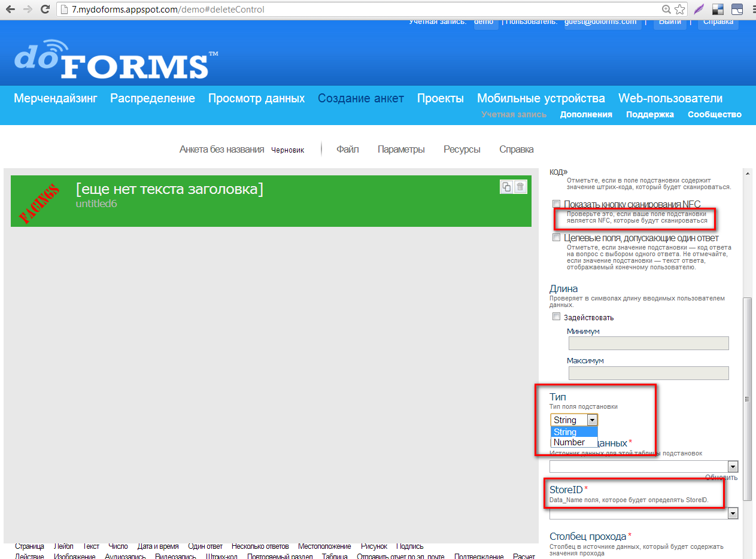
Task: Click the 'Обновить' refresh link
Action: pyautogui.click(x=721, y=477)
